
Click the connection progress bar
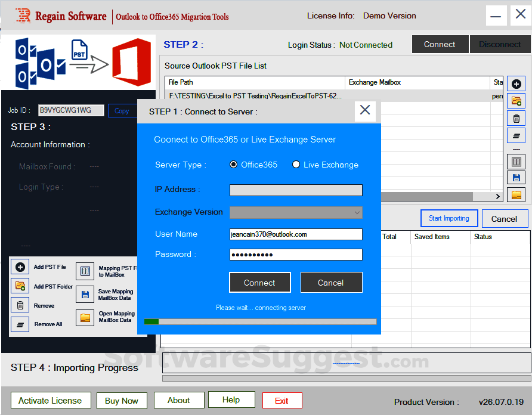pos(260,321)
